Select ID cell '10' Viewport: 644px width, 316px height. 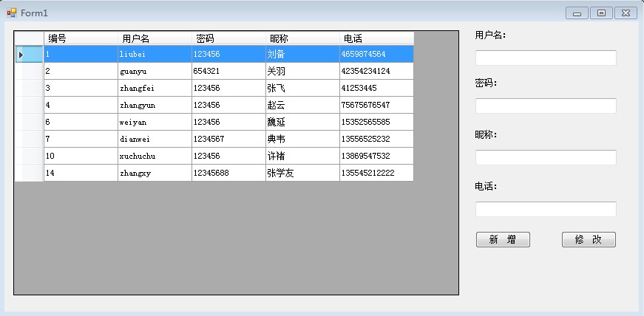[x=81, y=157]
